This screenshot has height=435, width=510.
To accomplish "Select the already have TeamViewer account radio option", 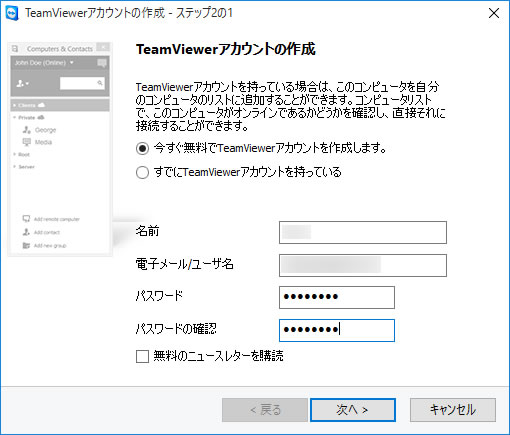I will pos(142,173).
